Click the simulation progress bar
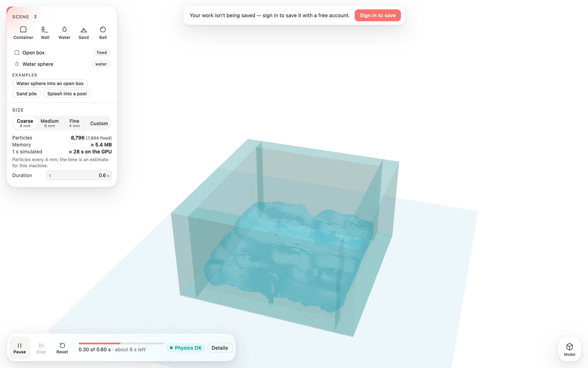The width and height of the screenshot is (588, 368). pos(121,343)
